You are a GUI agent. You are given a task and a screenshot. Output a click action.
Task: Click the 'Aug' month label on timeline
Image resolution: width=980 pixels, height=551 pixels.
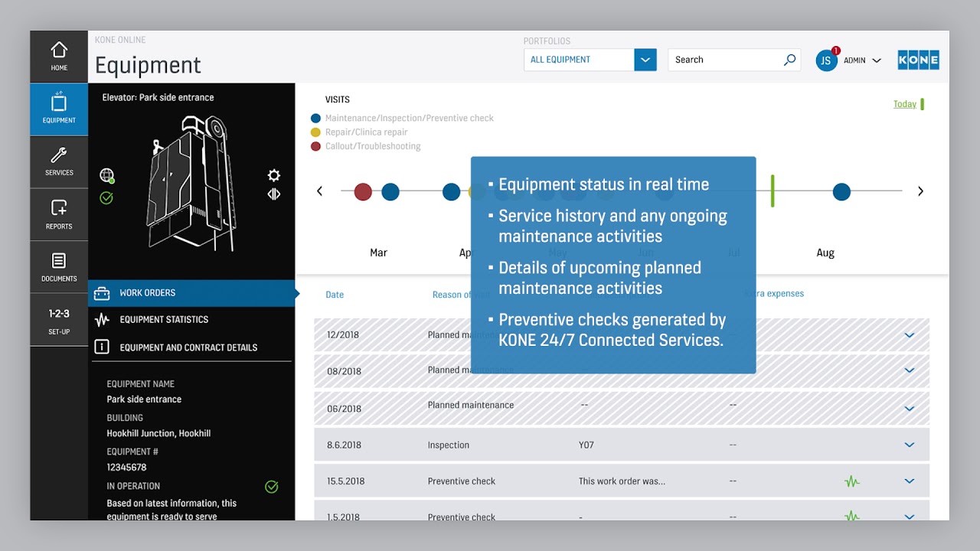point(825,253)
